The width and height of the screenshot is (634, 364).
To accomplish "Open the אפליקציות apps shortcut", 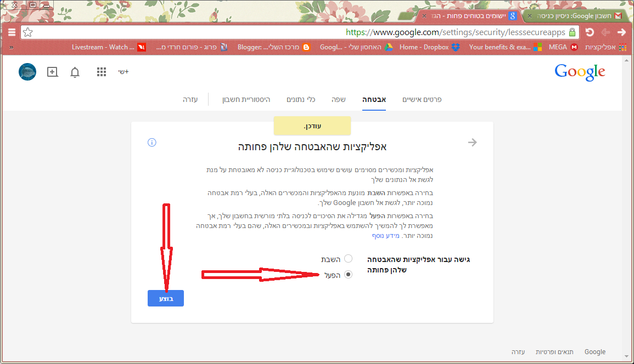I will (x=605, y=47).
